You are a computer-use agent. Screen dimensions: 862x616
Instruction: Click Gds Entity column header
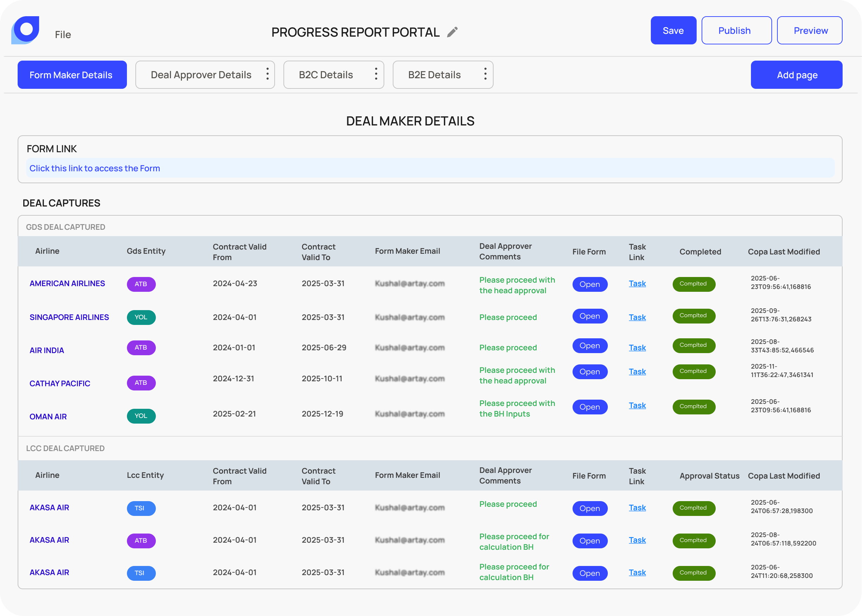146,251
